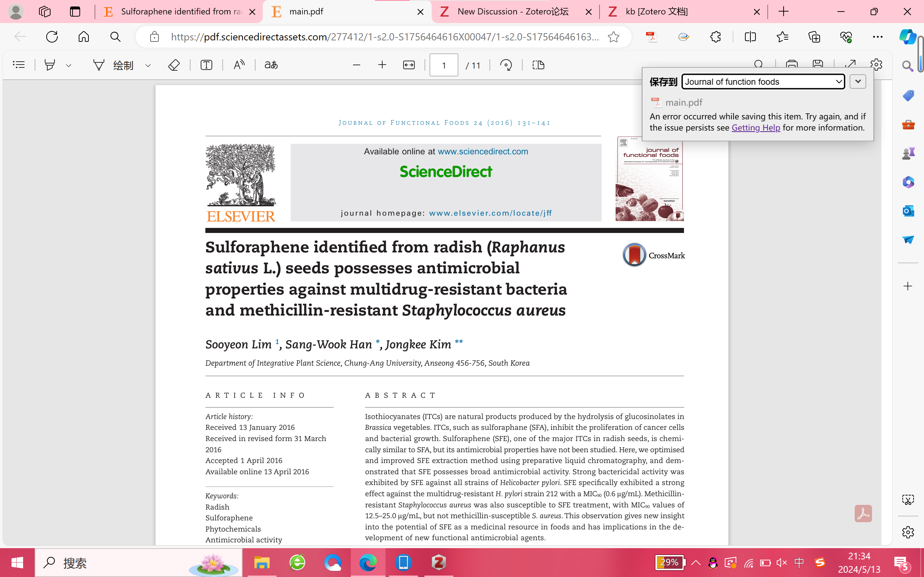Rotate the PDF page
Screen dimensions: 924x577
(x=506, y=65)
